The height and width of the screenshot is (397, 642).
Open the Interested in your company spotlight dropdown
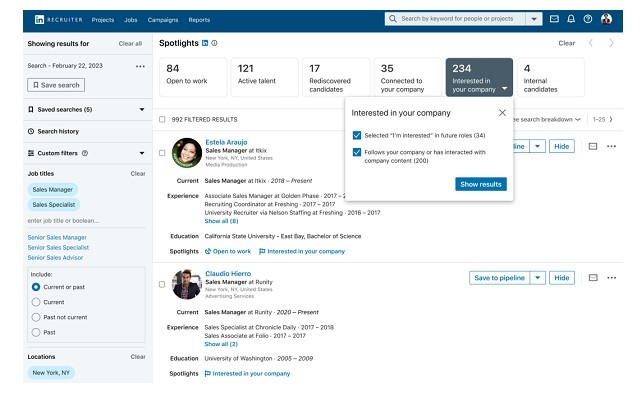point(504,88)
